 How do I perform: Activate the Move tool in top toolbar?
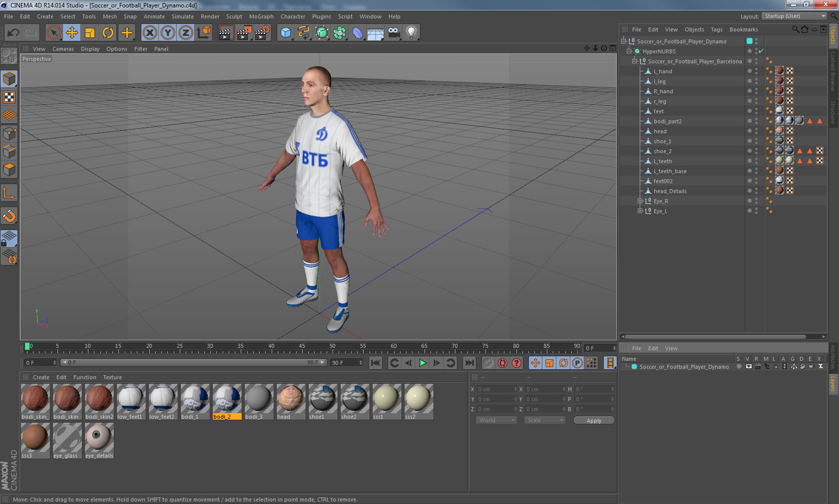[x=72, y=33]
